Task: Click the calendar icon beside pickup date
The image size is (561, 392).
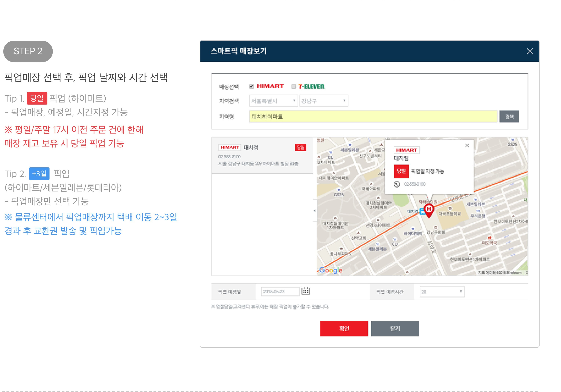Action: click(305, 291)
